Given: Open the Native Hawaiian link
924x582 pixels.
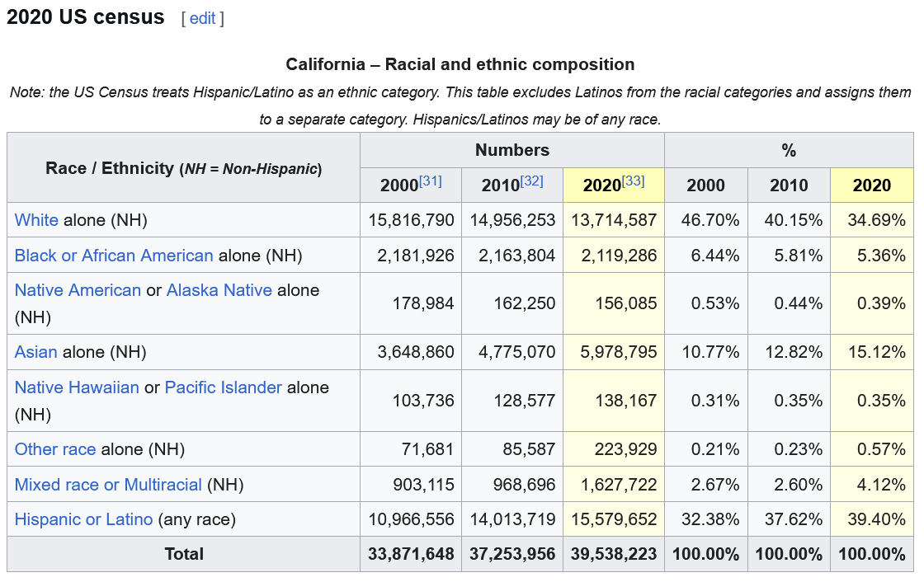Looking at the screenshot, I should point(77,387).
